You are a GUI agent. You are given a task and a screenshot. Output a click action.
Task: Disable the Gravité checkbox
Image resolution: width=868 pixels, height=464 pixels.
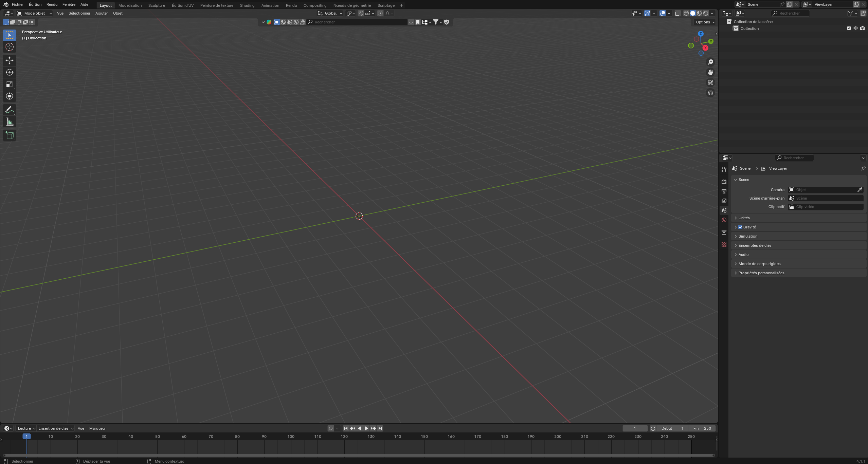(x=740, y=227)
